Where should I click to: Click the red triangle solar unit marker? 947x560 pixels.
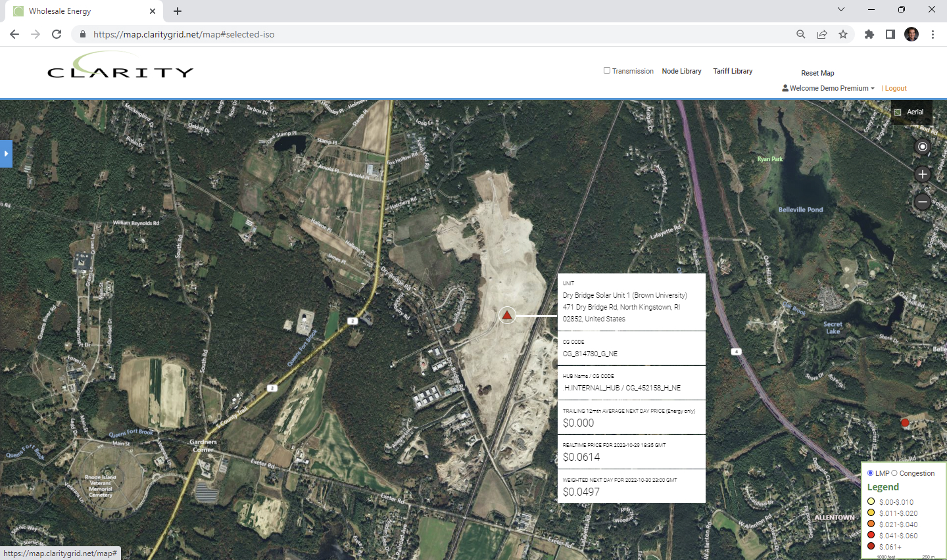pos(507,315)
